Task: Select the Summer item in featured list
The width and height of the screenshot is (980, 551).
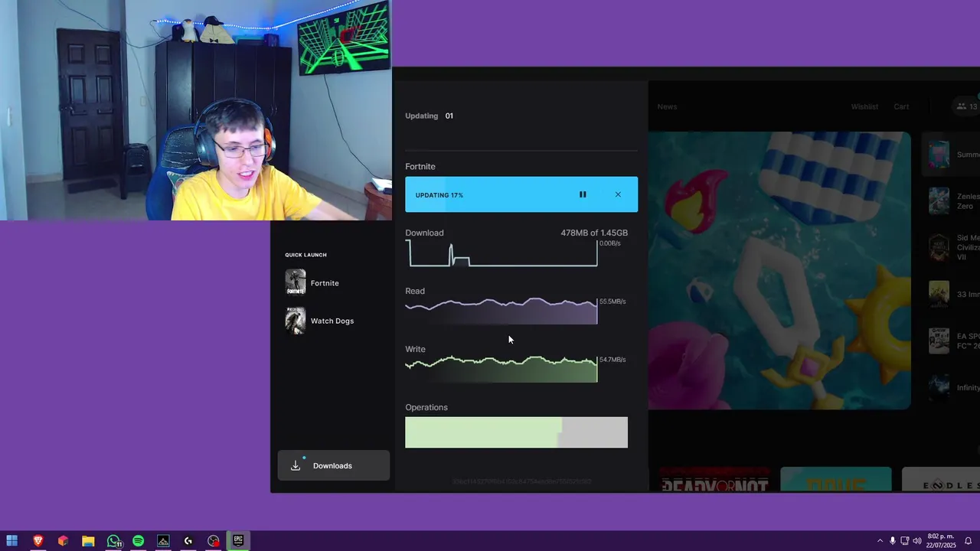Action: pyautogui.click(x=952, y=154)
